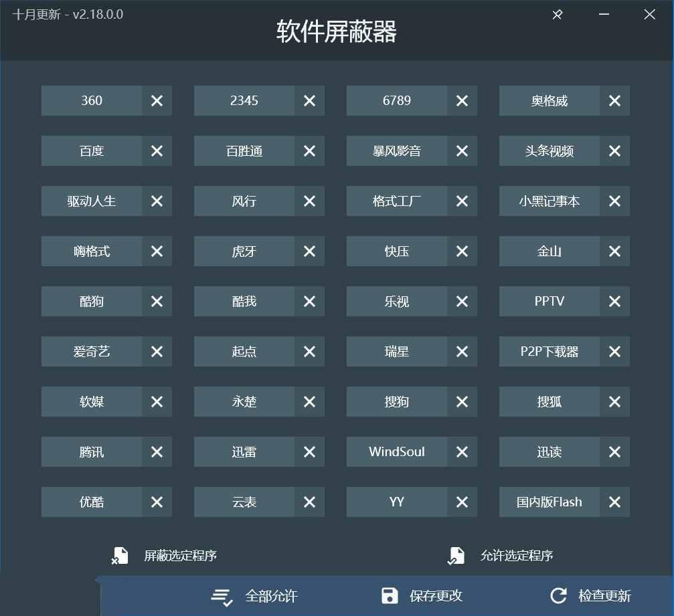This screenshot has height=616, width=674.
Task: Remove 迅雷 using its X icon
Action: click(309, 451)
